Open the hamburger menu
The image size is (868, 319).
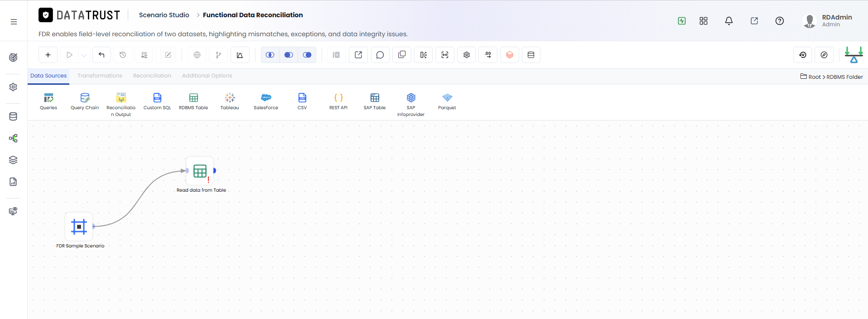[x=14, y=22]
